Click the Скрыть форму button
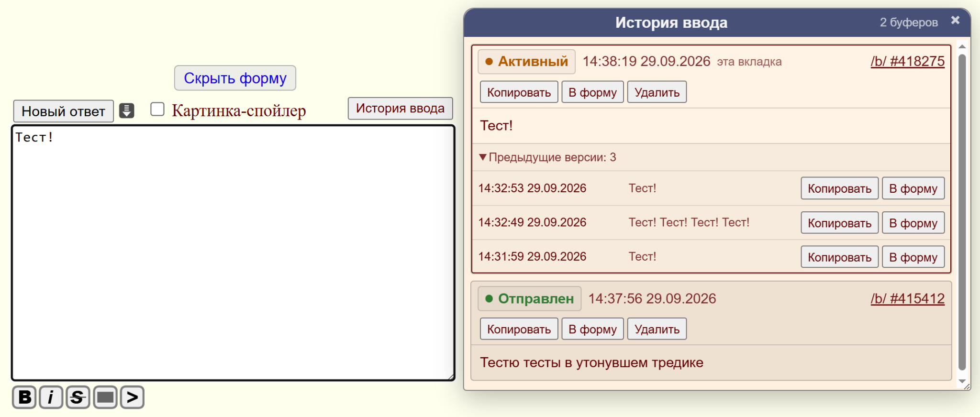The image size is (980, 417). coord(235,78)
